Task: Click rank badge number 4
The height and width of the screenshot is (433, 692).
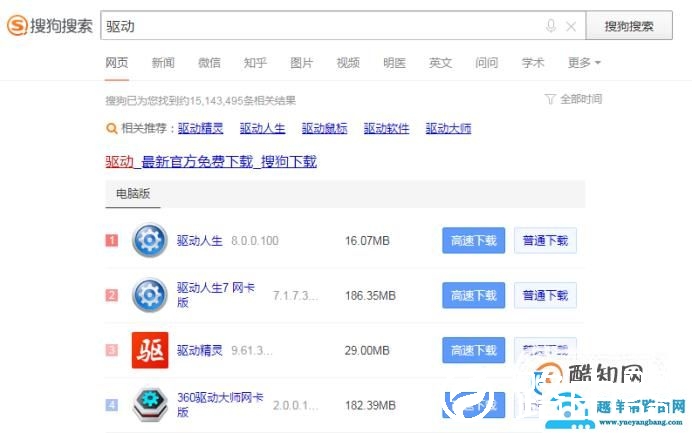Action: click(x=112, y=405)
